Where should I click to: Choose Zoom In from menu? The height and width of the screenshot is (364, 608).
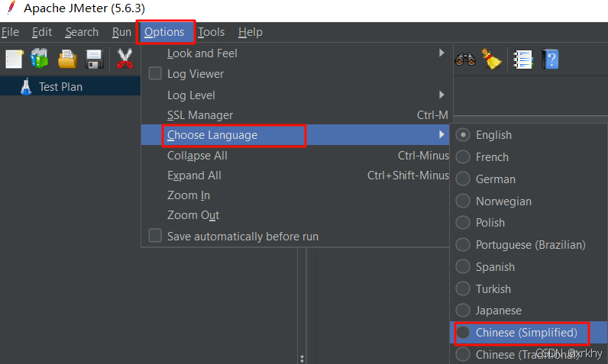point(295,195)
